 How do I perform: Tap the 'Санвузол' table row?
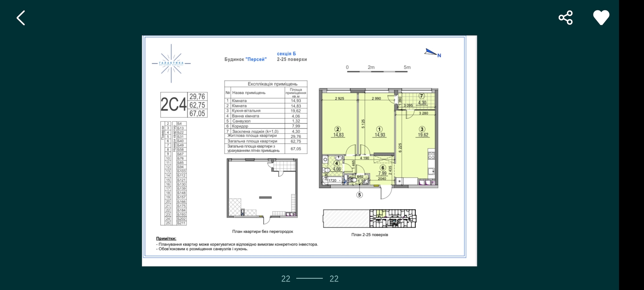pyautogui.click(x=266, y=121)
